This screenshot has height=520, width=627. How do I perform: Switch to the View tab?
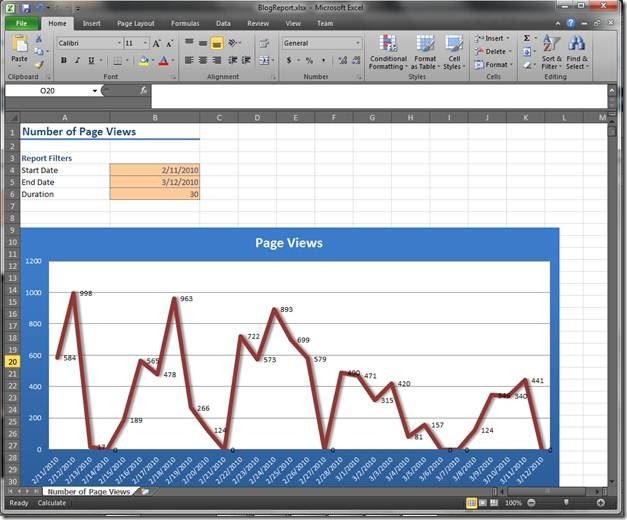pos(293,24)
